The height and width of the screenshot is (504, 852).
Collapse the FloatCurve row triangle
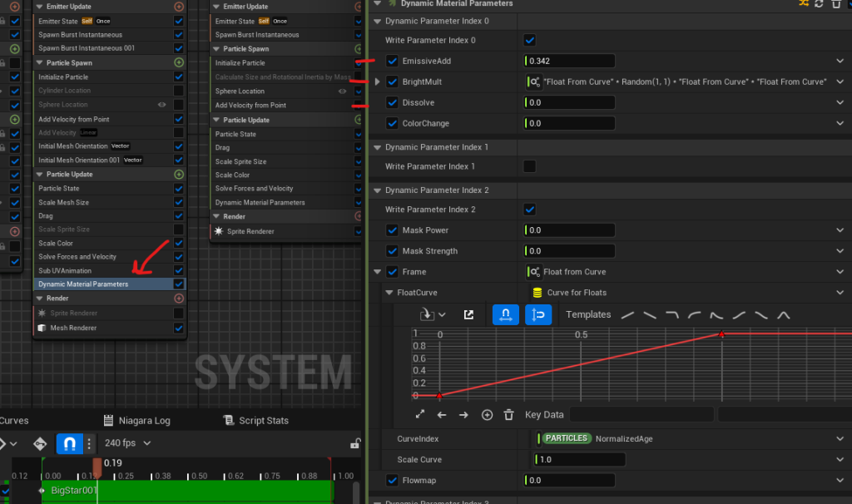coord(389,293)
